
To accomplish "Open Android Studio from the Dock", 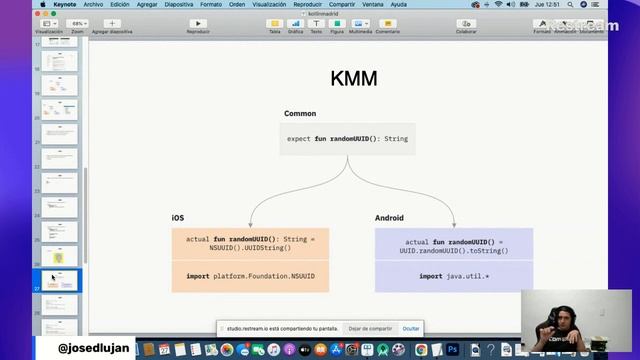I will tap(382, 350).
